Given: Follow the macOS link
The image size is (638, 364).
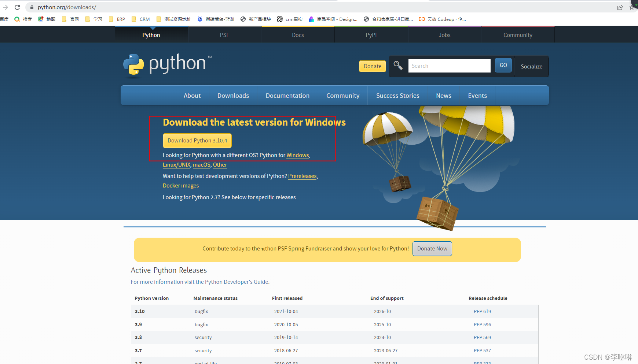Looking at the screenshot, I should point(202,165).
